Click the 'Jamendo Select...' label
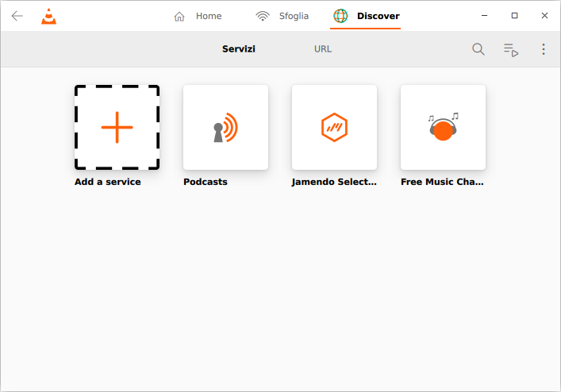 (x=334, y=182)
